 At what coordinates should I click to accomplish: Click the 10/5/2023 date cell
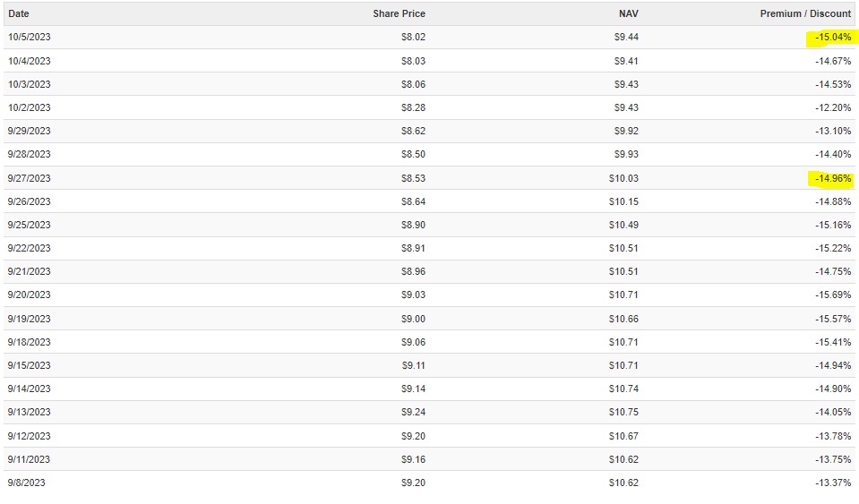coord(29,38)
